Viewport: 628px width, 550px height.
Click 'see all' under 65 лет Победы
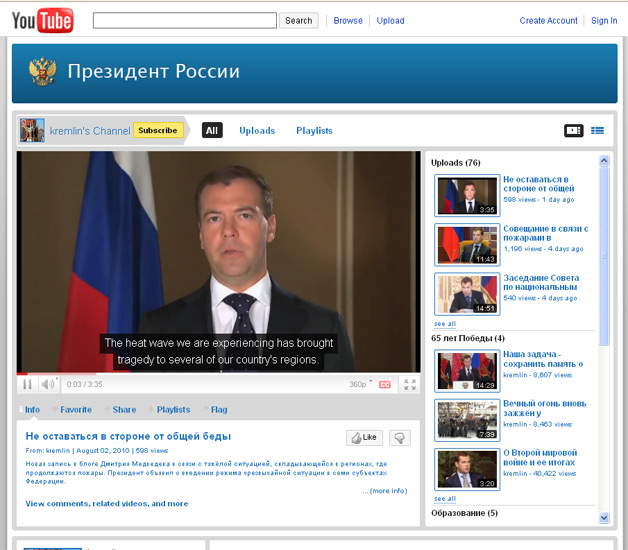click(x=445, y=499)
